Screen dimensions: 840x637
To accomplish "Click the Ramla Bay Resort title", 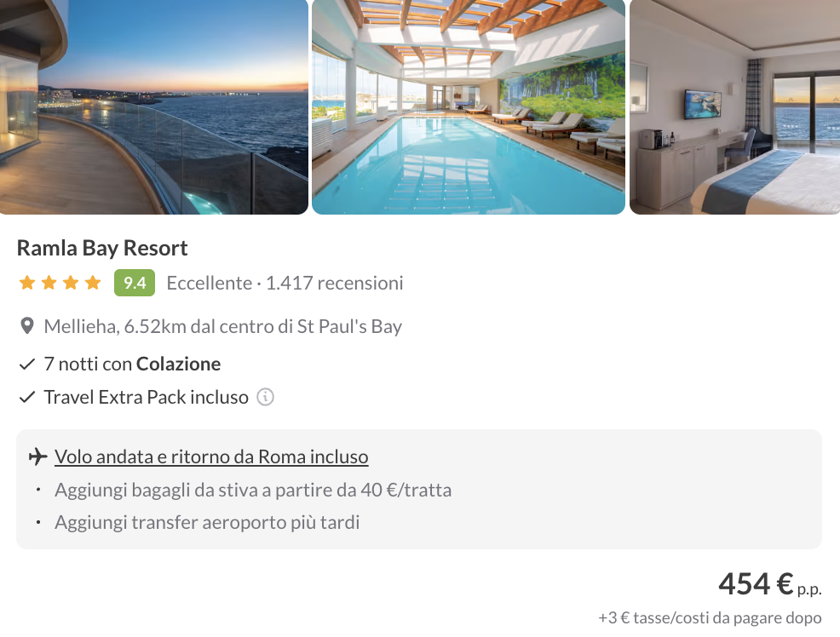I will coord(102,248).
